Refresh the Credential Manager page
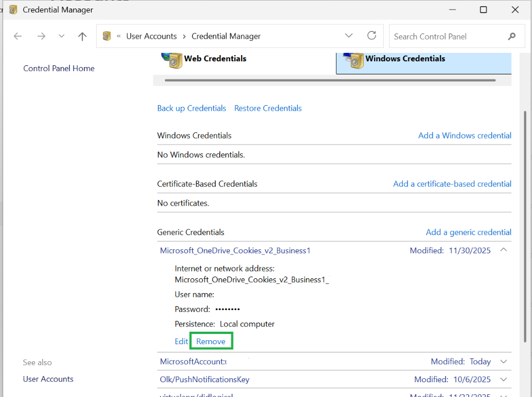Screen dimensions: 532x397 [372, 36]
